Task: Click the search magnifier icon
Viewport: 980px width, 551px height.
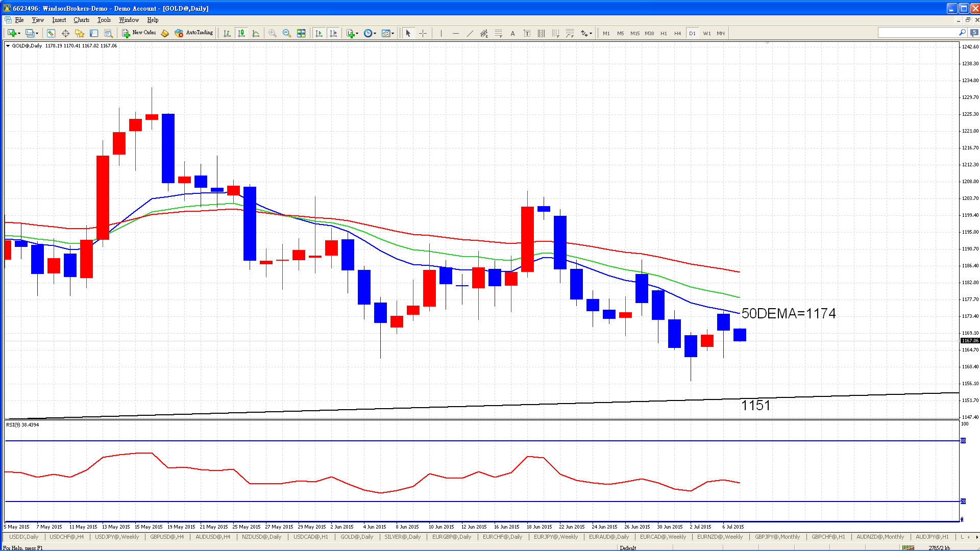Action: click(x=962, y=33)
